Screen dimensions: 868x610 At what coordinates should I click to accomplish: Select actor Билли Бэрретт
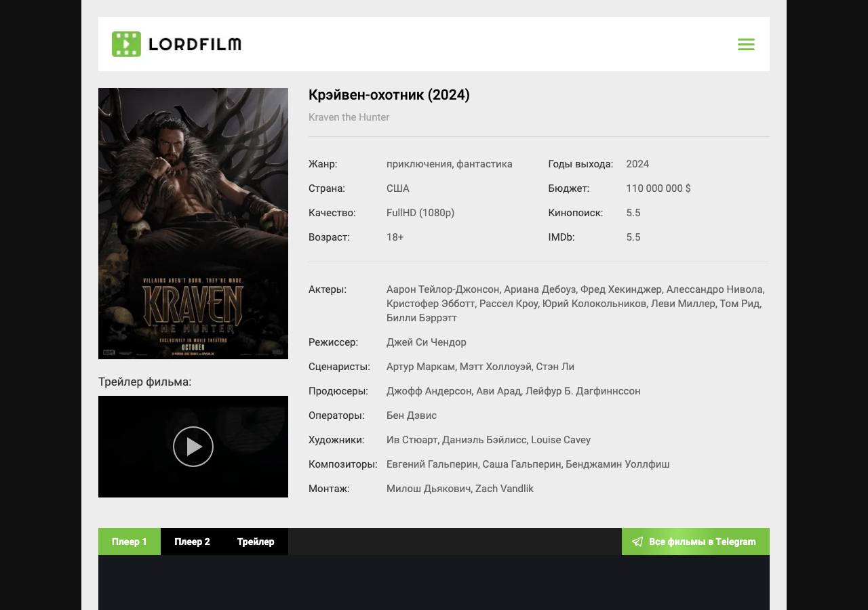pos(422,318)
